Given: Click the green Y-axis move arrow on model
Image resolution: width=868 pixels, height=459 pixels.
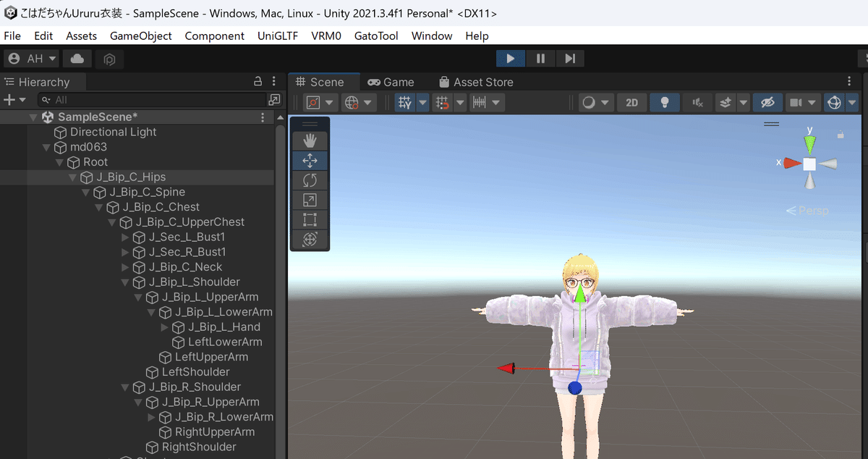Looking at the screenshot, I should [579, 294].
